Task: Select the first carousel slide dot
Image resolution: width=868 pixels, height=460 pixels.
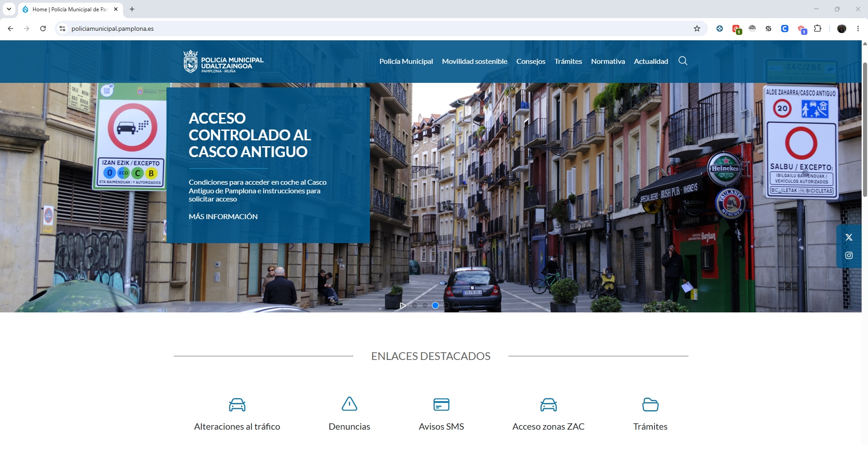Action: (x=414, y=306)
